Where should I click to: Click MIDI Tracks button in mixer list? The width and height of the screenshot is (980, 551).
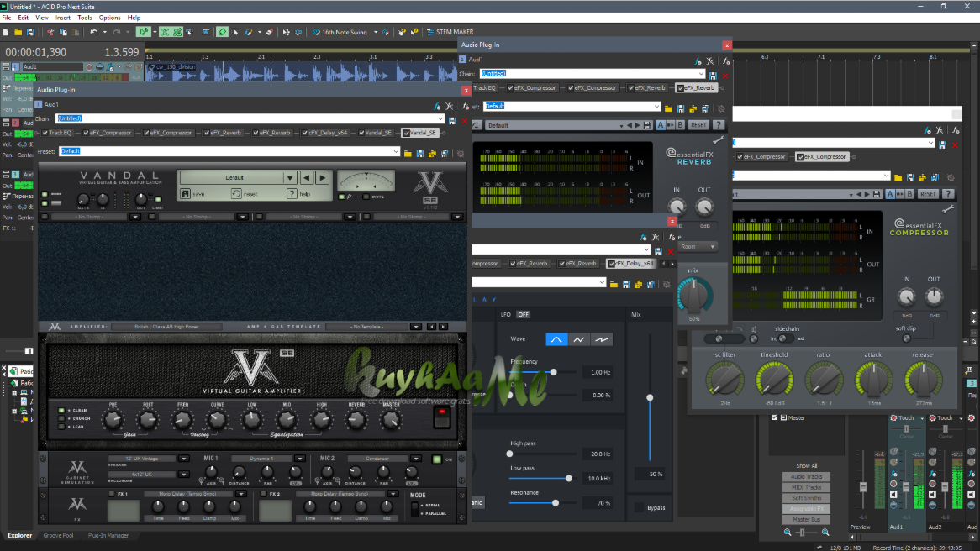pos(806,487)
